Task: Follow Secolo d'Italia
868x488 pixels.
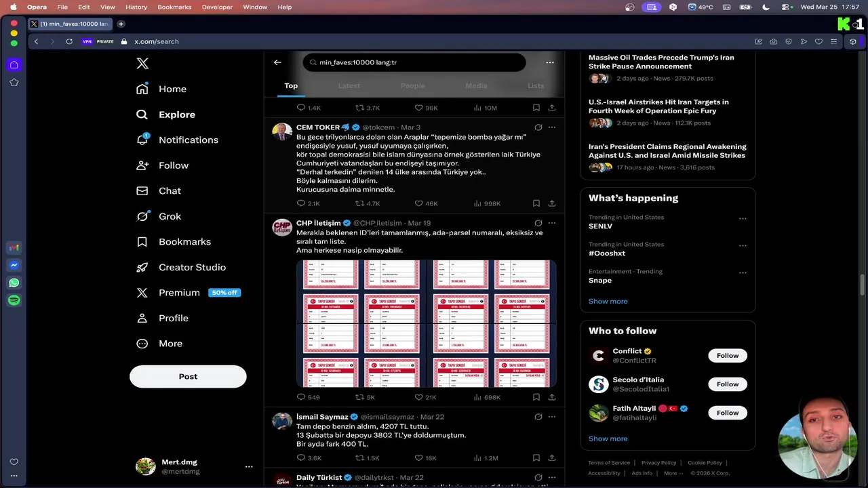Action: tap(728, 384)
